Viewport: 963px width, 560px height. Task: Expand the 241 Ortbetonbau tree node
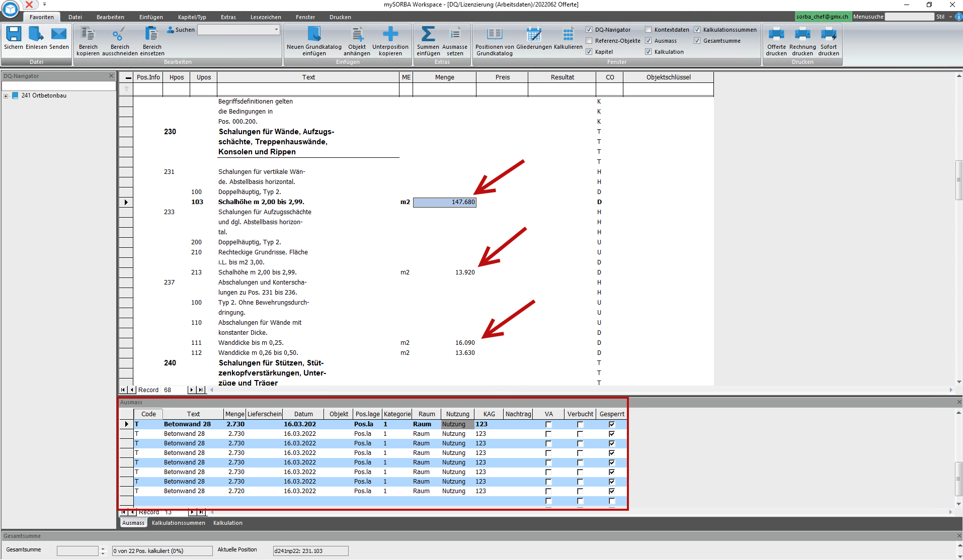pyautogui.click(x=6, y=96)
